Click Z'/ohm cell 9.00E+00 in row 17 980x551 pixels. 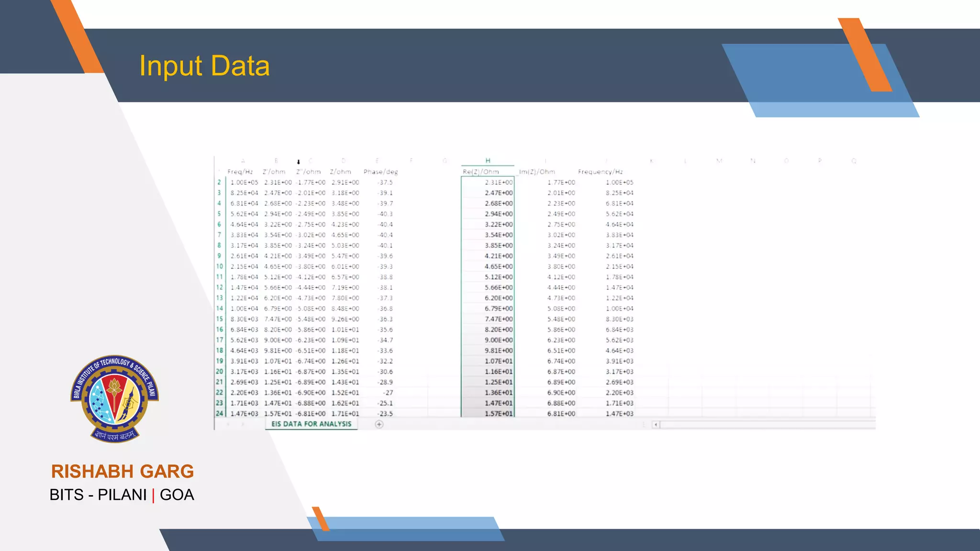pyautogui.click(x=278, y=340)
